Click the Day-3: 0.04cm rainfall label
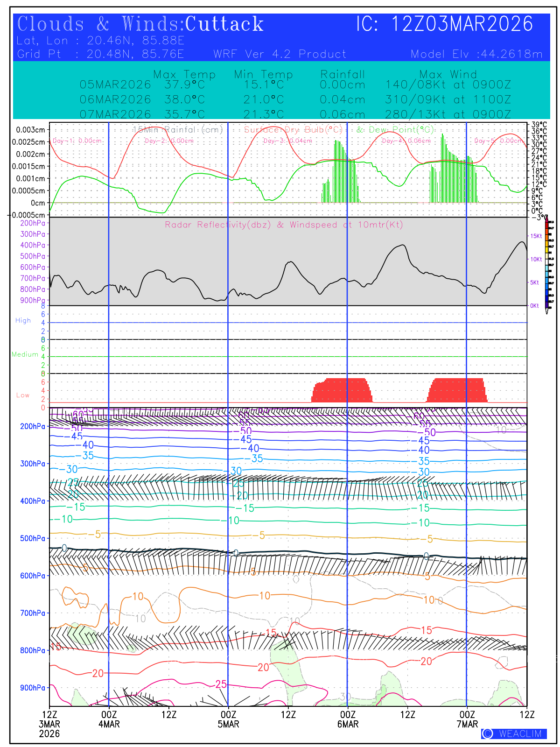Viewport: 560px width, 747px height. point(287,141)
